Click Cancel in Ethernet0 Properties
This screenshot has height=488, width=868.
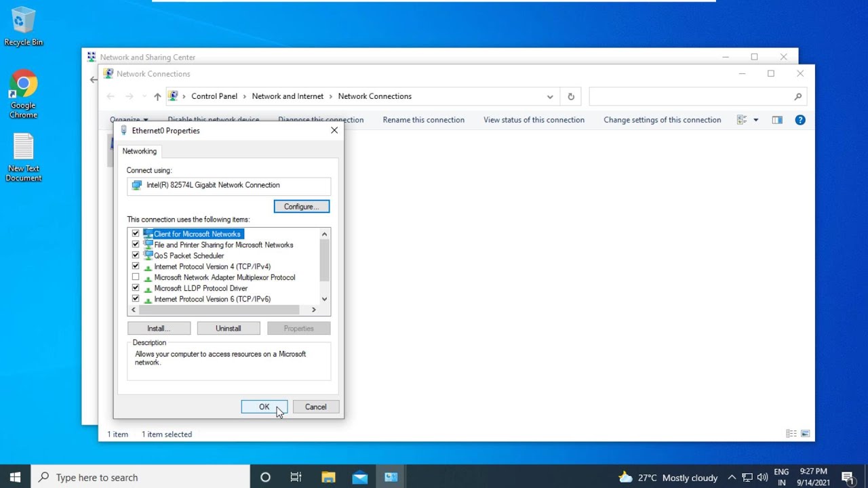(x=315, y=407)
